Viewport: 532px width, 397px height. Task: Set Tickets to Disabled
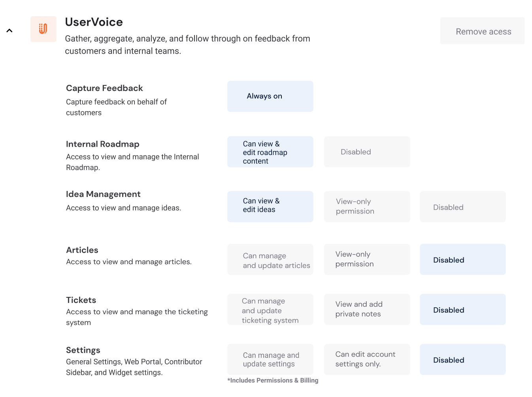pos(463,310)
